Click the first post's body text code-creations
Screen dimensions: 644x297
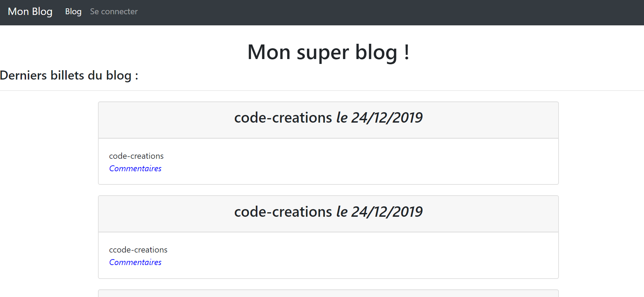pos(136,156)
